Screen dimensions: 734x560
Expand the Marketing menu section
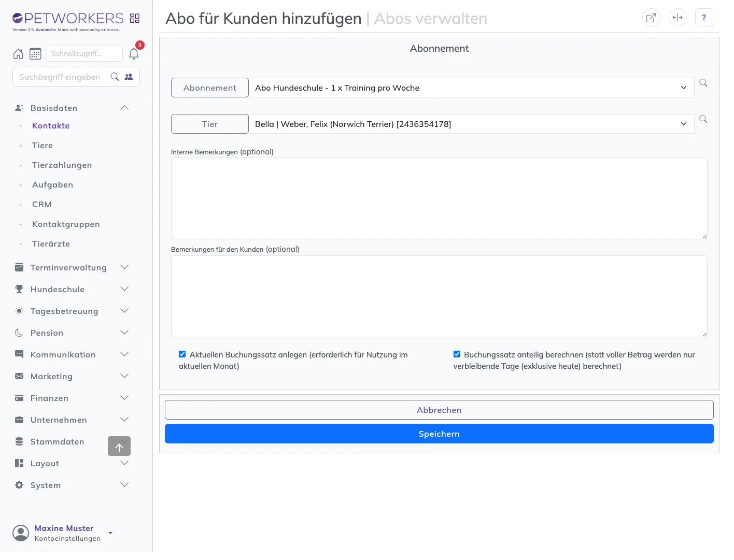72,376
